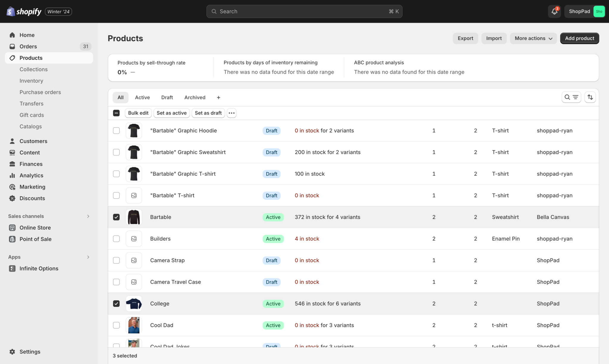The image size is (609, 364).
Task: Click the Set as draft button
Action: click(208, 113)
